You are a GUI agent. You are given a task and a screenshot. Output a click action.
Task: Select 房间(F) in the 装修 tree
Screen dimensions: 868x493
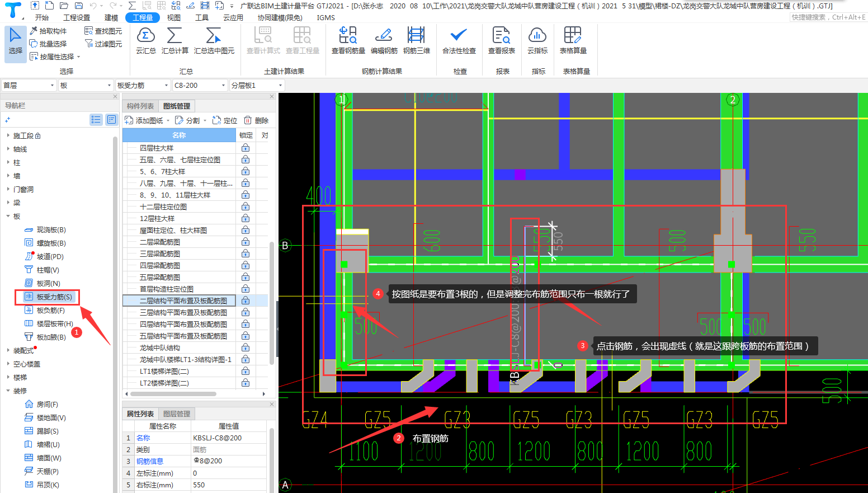[41, 404]
